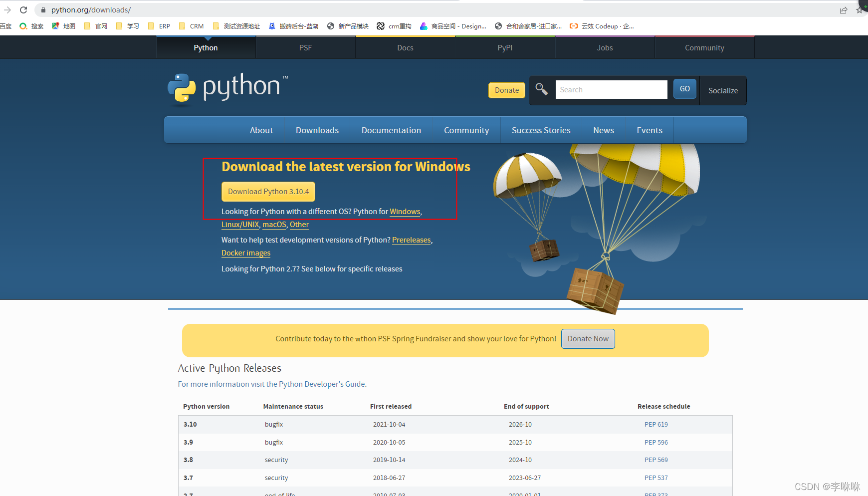Open the 云效 Codeup bookmark
Image resolution: width=868 pixels, height=496 pixels.
pyautogui.click(x=602, y=26)
